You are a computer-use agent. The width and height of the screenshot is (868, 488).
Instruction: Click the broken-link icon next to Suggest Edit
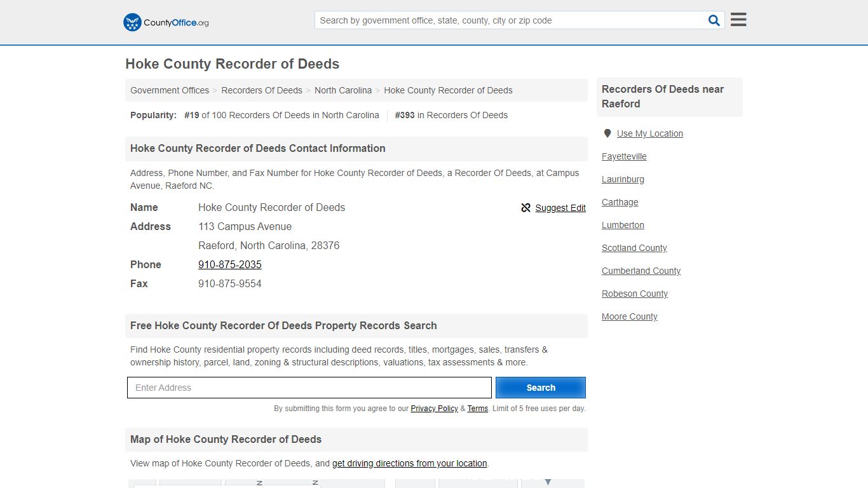pyautogui.click(x=526, y=208)
